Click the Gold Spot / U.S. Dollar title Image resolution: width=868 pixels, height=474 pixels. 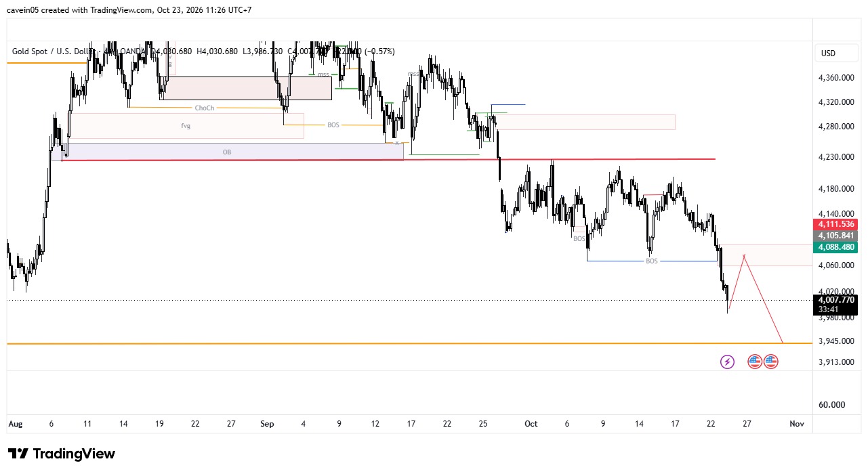(54, 51)
